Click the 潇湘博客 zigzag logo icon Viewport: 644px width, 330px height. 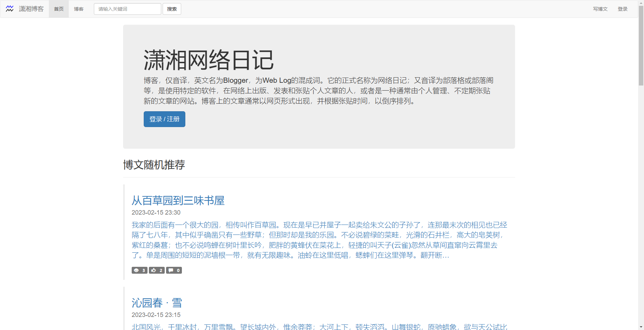pos(10,9)
